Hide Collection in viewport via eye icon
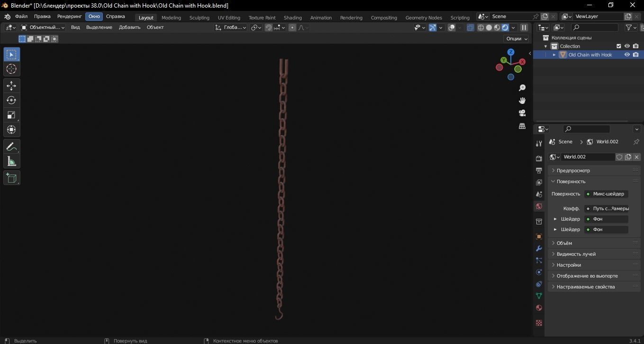 pyautogui.click(x=627, y=46)
